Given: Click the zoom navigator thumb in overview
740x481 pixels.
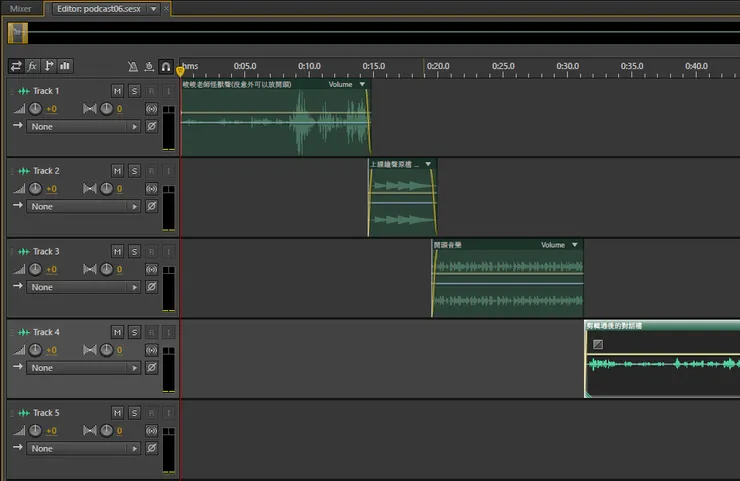Looking at the screenshot, I should pyautogui.click(x=18, y=33).
